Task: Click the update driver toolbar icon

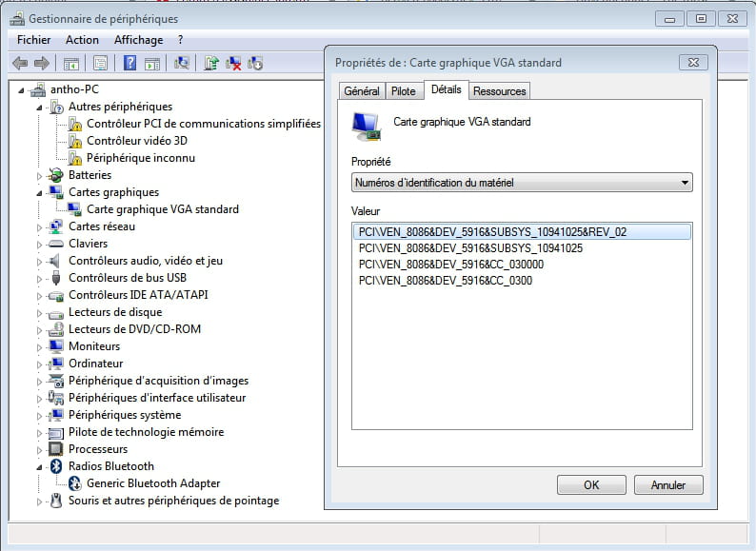Action: (x=211, y=64)
